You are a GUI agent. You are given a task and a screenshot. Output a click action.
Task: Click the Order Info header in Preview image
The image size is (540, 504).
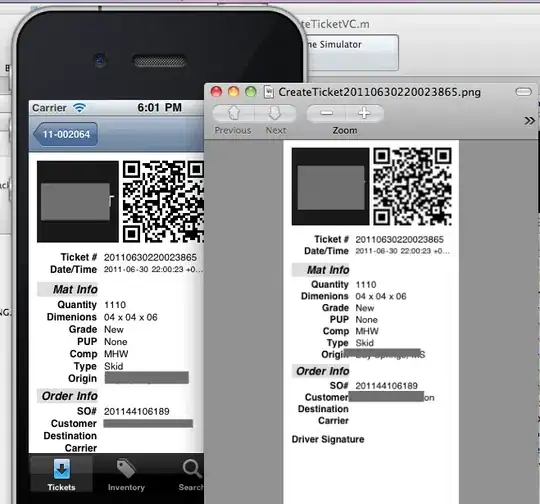point(321,371)
